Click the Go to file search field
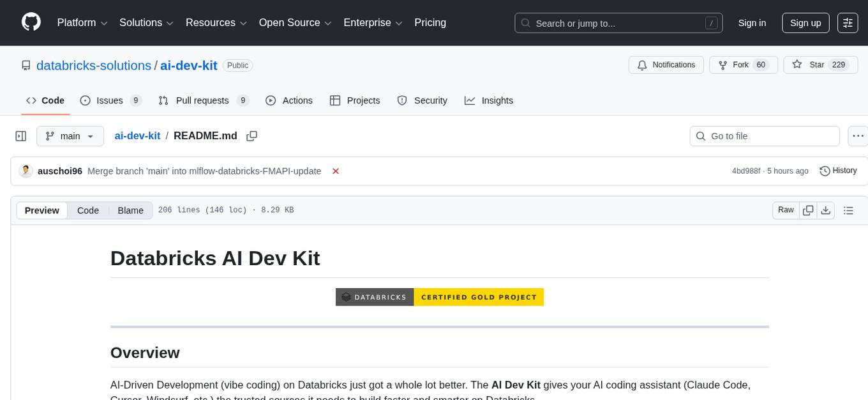Viewport: 868px width, 400px height. [x=764, y=135]
